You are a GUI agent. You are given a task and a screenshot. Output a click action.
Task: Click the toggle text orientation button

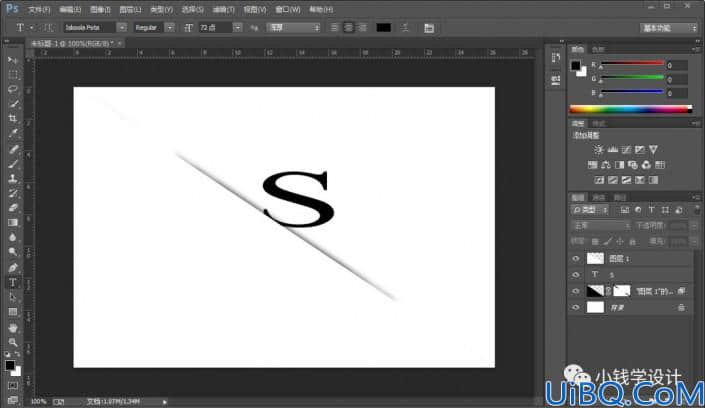click(x=49, y=28)
